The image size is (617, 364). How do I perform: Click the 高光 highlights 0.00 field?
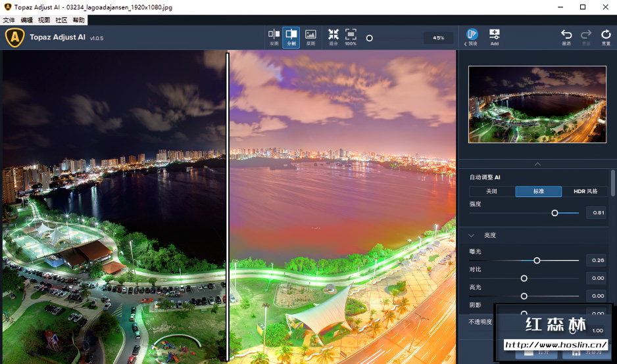pos(596,296)
